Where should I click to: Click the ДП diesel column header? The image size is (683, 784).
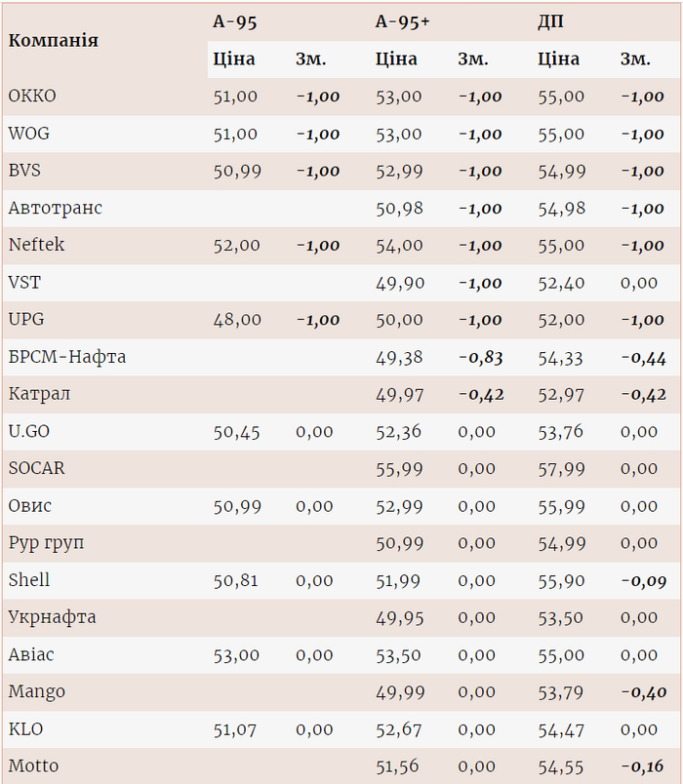pos(550,21)
